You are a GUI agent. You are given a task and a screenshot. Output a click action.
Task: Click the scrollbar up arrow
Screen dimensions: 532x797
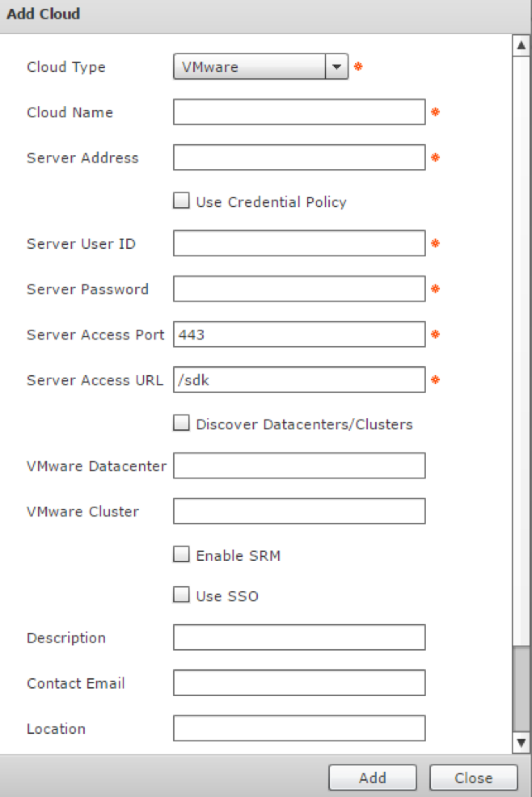click(521, 46)
